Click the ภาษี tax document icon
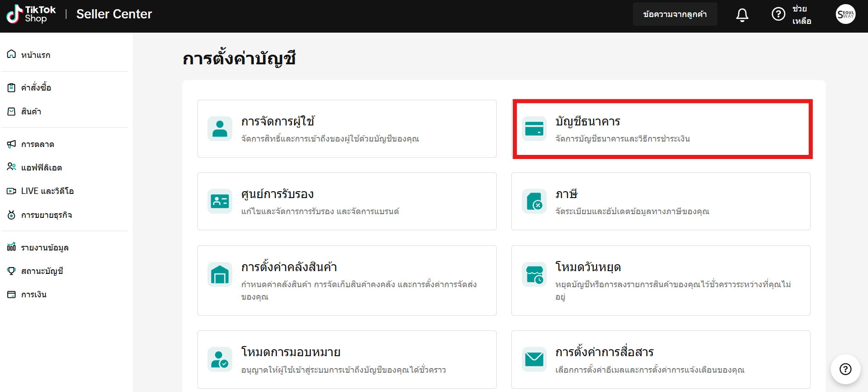This screenshot has height=392, width=868. click(x=534, y=201)
